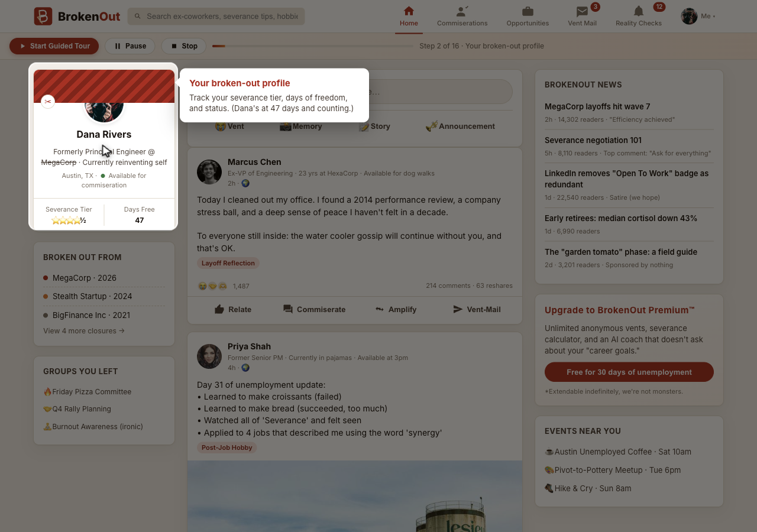Open Vent Mail inbox

tap(582, 17)
